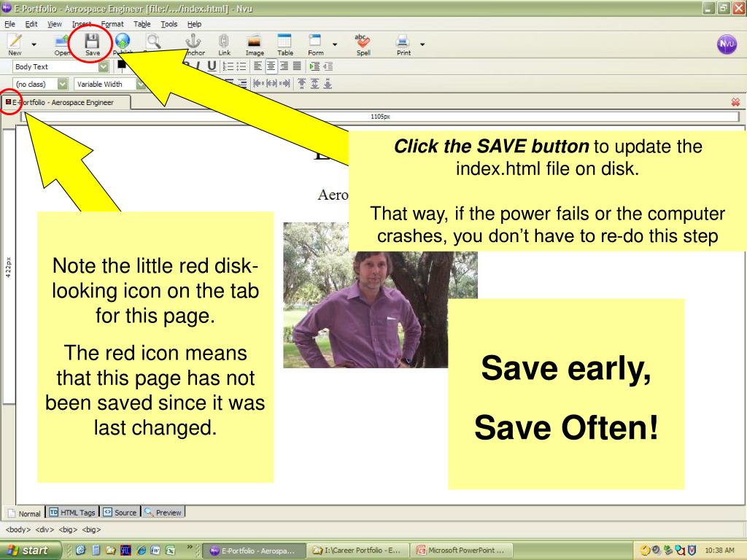Insert a named Anchor via anchor icon
This screenshot has height=560, width=747.
pyautogui.click(x=193, y=42)
